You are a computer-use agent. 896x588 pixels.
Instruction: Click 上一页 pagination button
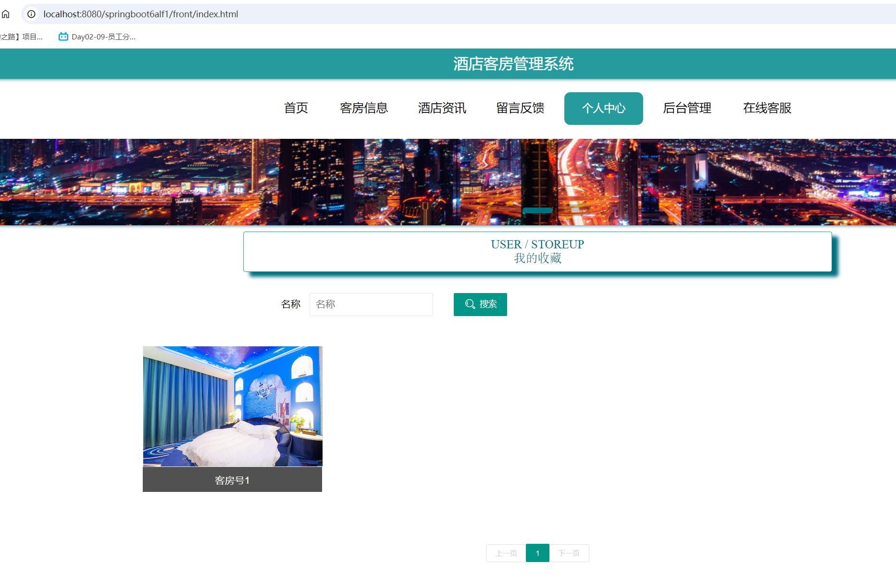pyautogui.click(x=506, y=553)
